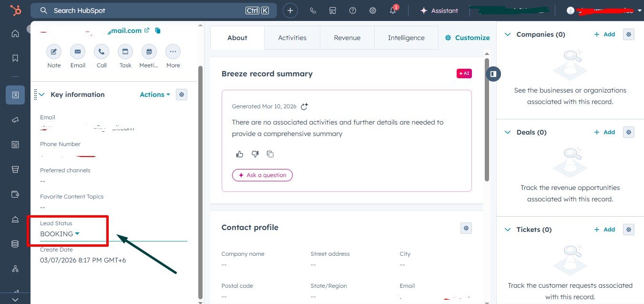
Task: Click Customize tabs link
Action: click(x=467, y=38)
